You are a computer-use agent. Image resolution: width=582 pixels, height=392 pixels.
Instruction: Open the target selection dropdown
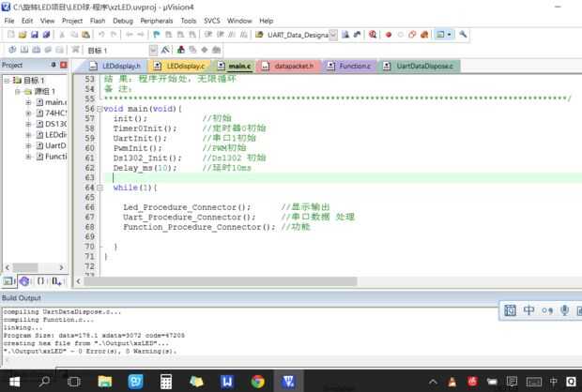click(153, 51)
